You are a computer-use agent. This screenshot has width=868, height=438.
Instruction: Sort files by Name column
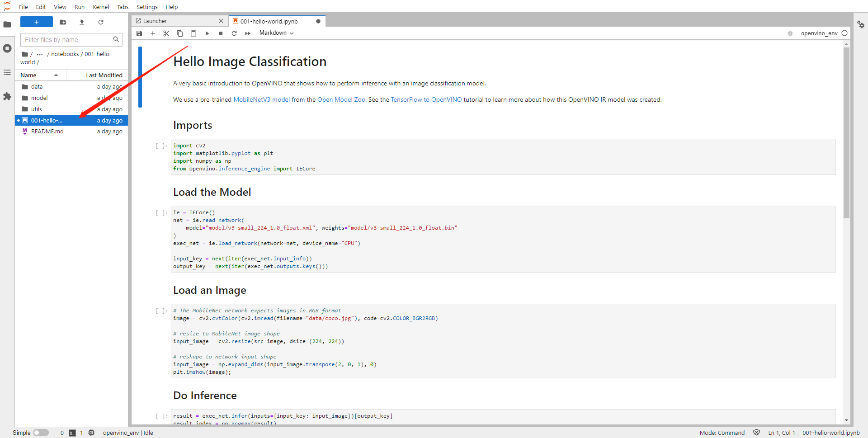click(x=41, y=75)
